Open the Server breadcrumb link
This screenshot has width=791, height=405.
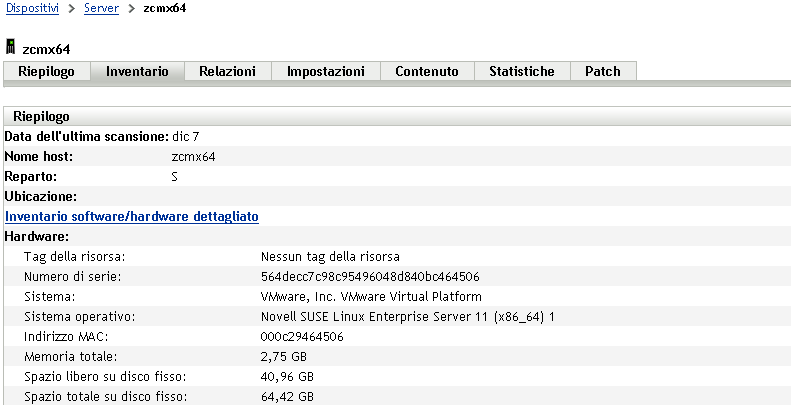[102, 8]
